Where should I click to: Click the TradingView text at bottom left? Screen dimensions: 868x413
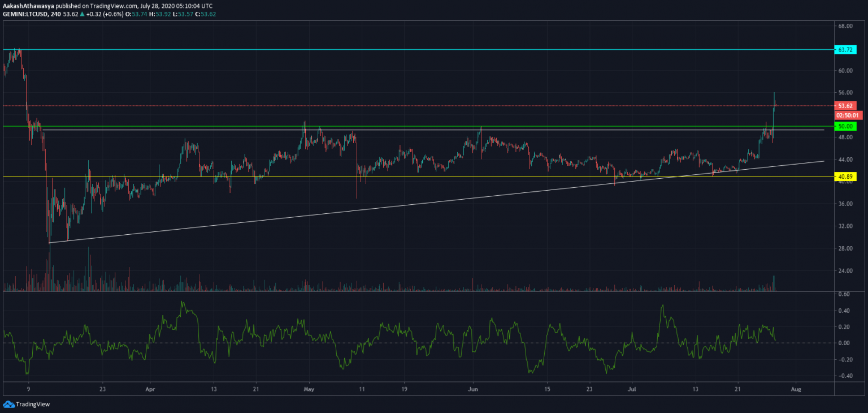[31, 404]
